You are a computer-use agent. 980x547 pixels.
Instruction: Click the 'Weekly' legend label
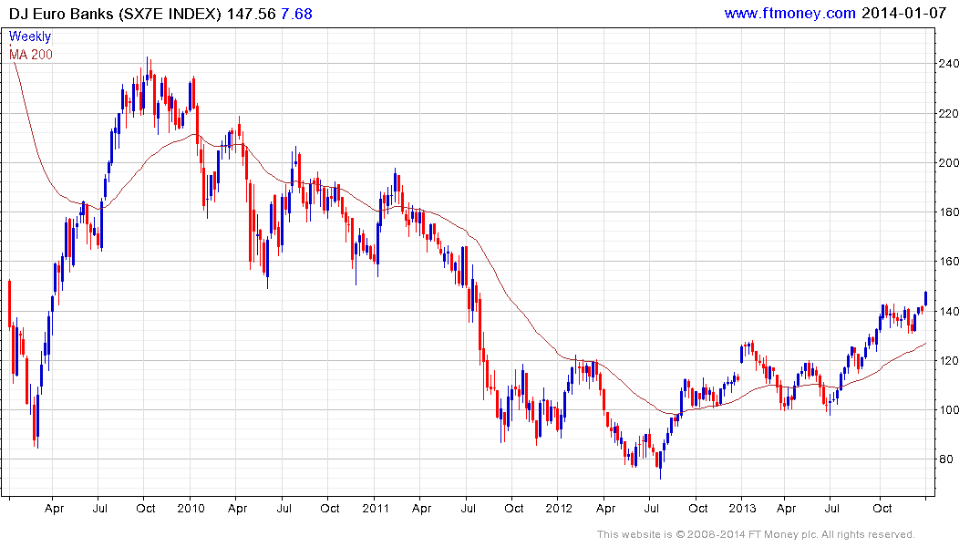click(x=30, y=36)
